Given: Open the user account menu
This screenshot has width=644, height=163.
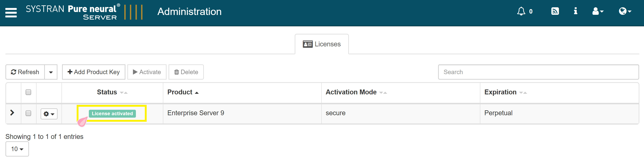Looking at the screenshot, I should 598,12.
